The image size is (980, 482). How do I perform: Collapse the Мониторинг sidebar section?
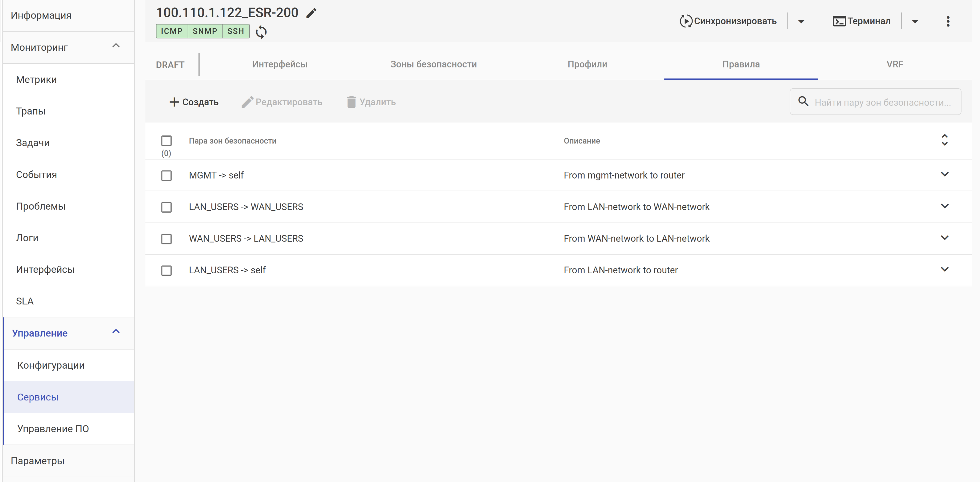116,46
